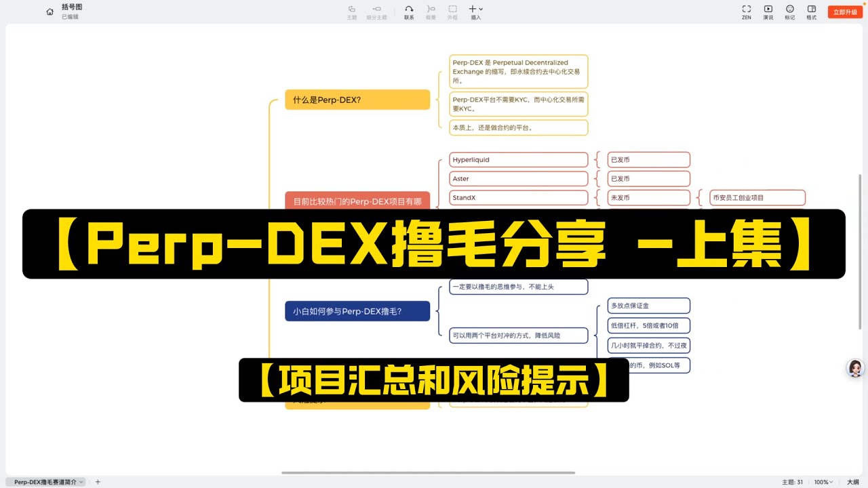Viewport: 868px width, 488px height.
Task: Click the 主题 (topic) toolbar icon
Action: 352,12
